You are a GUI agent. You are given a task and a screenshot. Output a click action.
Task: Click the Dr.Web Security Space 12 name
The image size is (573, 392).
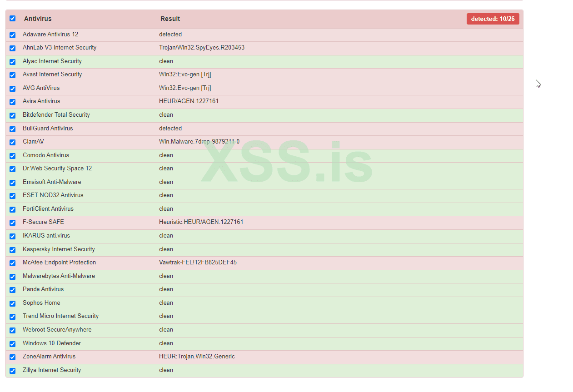click(57, 169)
